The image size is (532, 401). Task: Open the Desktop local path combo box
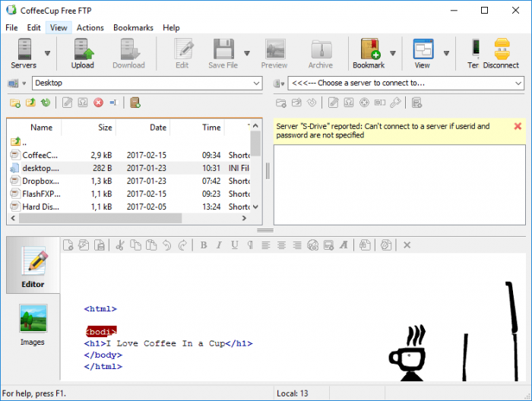147,83
